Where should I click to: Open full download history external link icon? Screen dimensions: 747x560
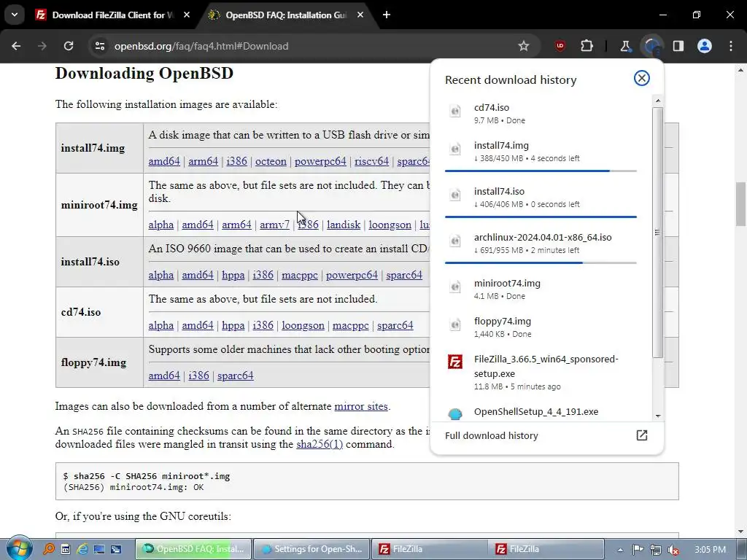pyautogui.click(x=642, y=435)
